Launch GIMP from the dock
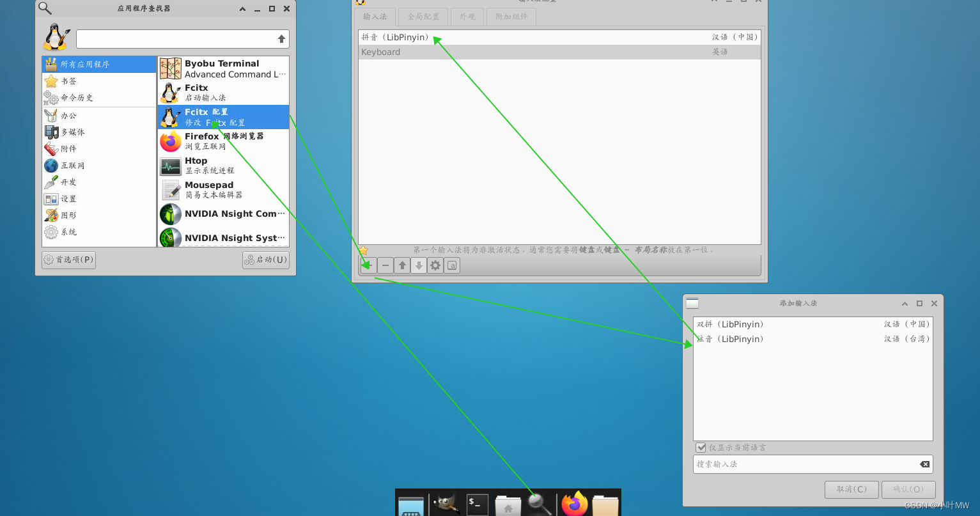This screenshot has width=980, height=516. point(446,504)
